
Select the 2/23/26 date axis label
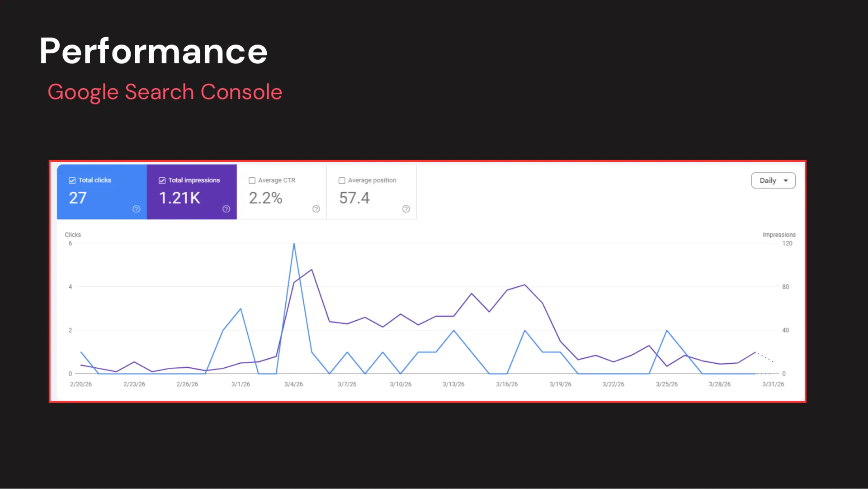134,385
